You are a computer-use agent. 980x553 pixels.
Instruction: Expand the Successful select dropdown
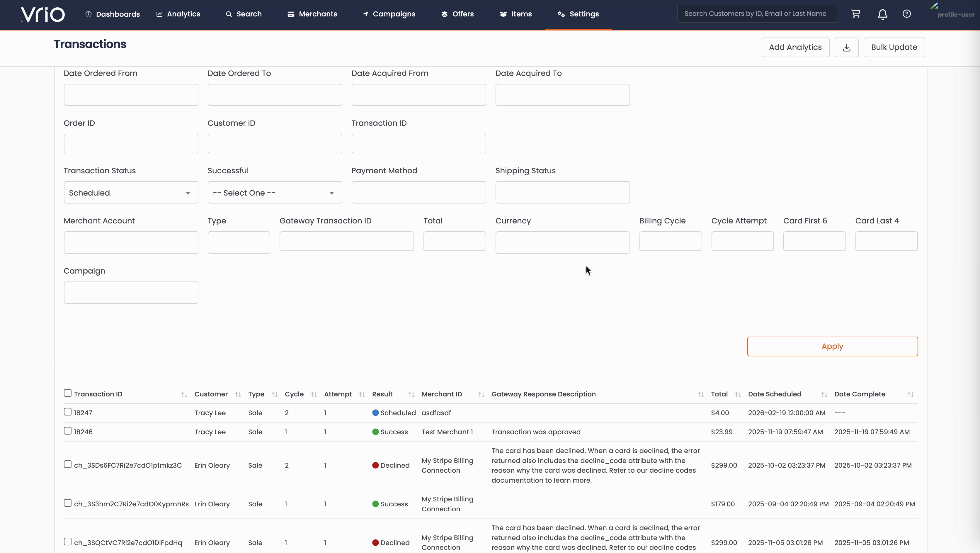pos(275,193)
